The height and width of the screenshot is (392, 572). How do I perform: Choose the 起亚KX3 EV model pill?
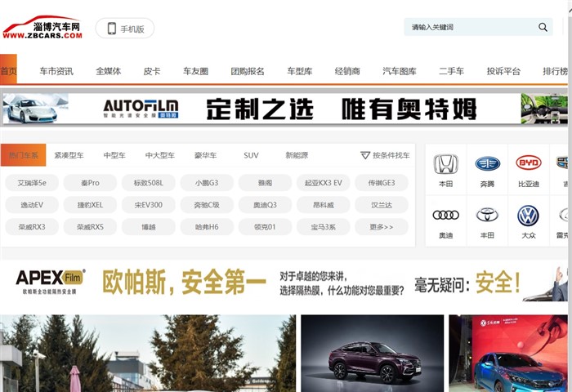[x=324, y=183]
